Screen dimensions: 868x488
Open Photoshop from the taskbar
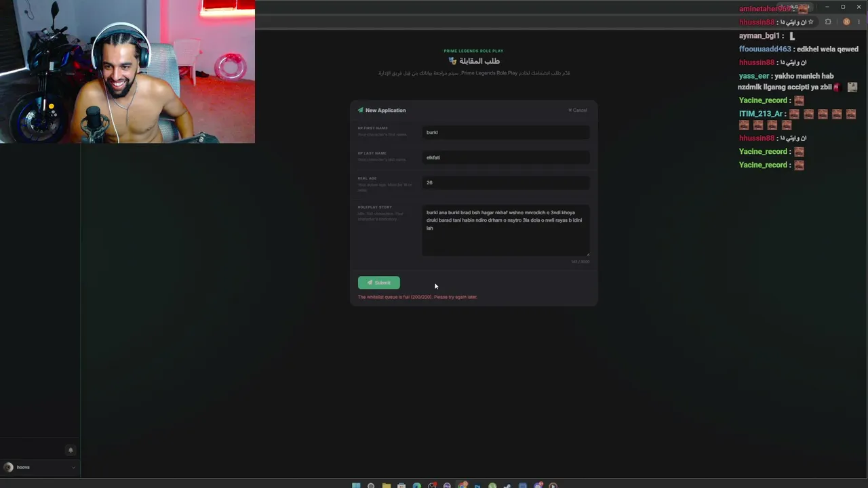tap(477, 485)
